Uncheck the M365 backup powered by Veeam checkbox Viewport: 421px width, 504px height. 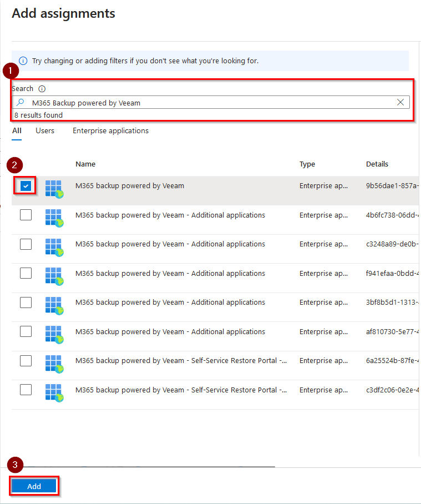(26, 186)
